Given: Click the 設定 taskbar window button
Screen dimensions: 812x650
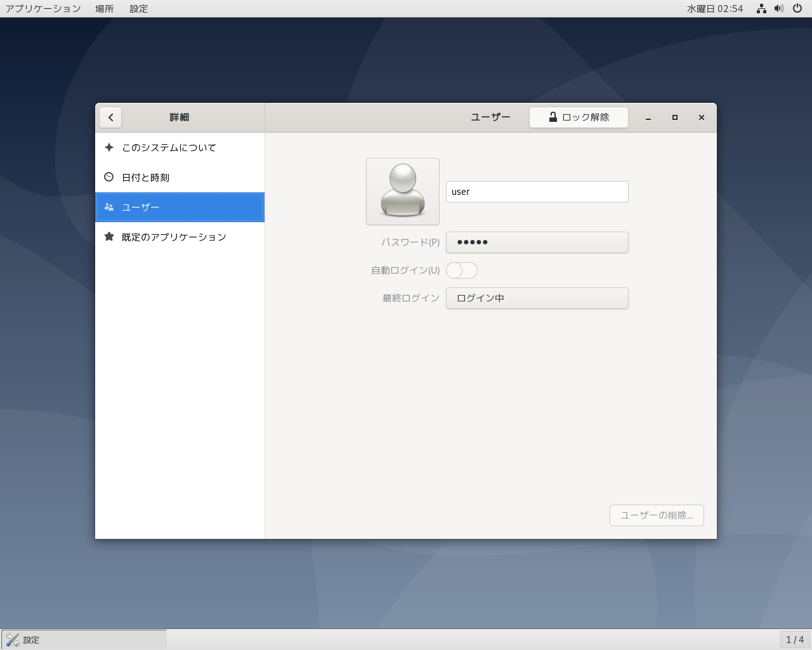Looking at the screenshot, I should [84, 640].
